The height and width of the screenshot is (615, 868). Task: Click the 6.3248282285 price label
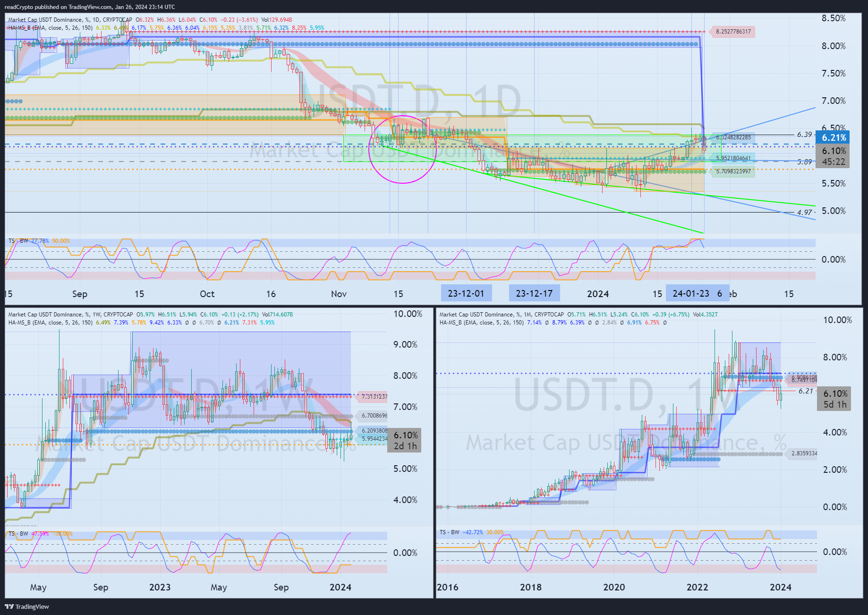(x=733, y=137)
